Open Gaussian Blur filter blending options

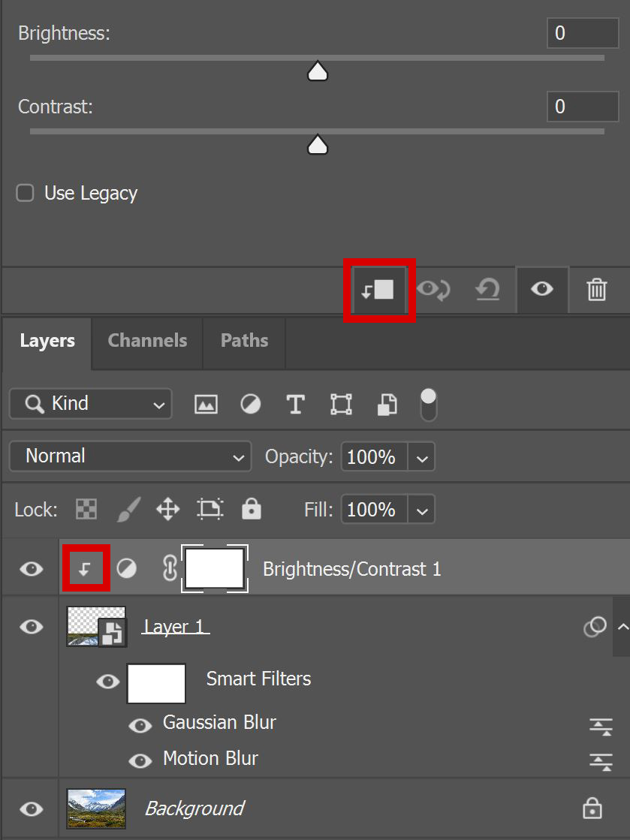click(x=601, y=726)
